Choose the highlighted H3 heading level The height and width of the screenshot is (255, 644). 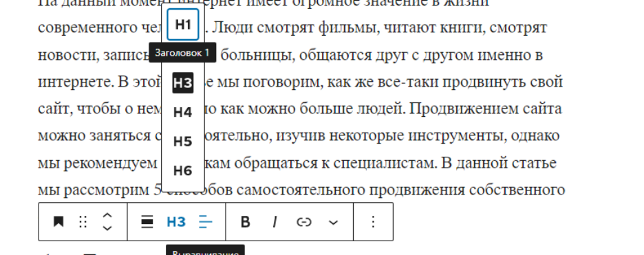point(183,82)
